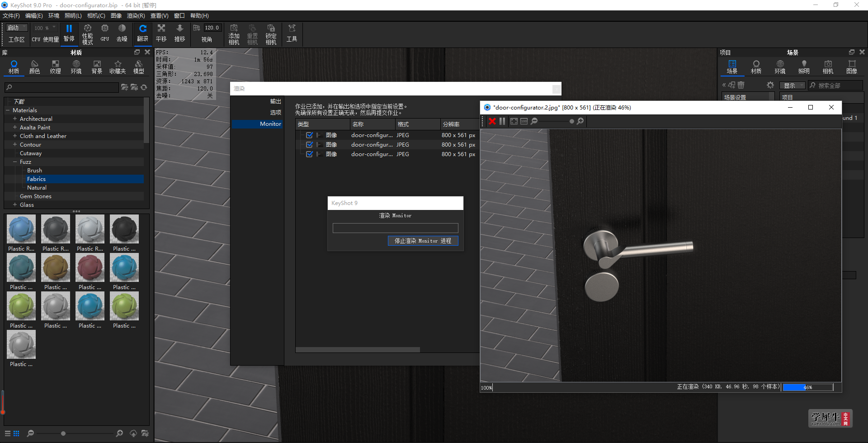Image resolution: width=868 pixels, height=443 pixels.
Task: Switch to the 相机 project tab
Action: (828, 67)
